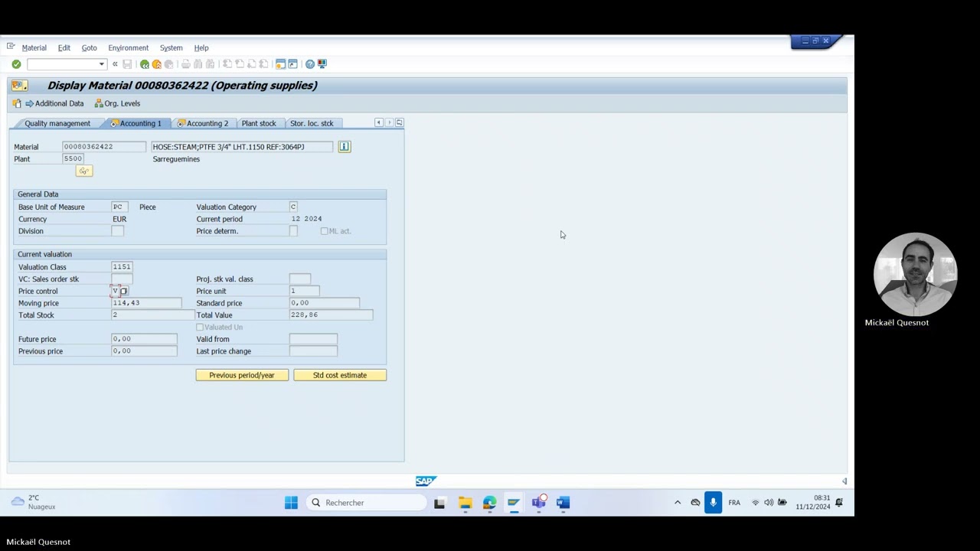The height and width of the screenshot is (551, 980).
Task: Click the Previous period/year button
Action: (x=242, y=375)
